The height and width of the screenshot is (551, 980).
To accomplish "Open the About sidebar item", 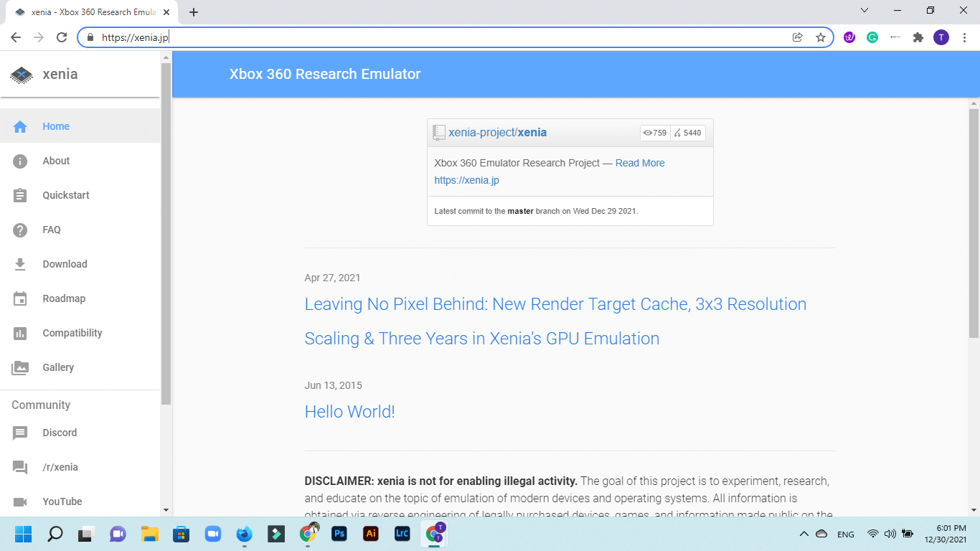I will coord(80,161).
